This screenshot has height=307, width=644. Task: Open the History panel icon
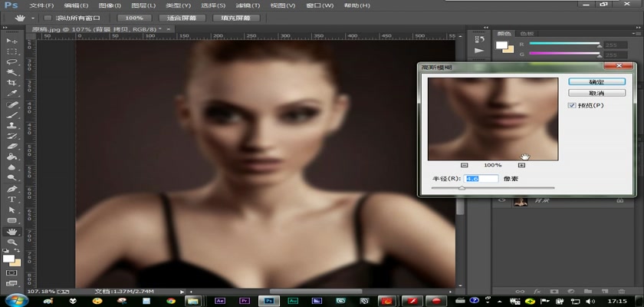(x=479, y=39)
